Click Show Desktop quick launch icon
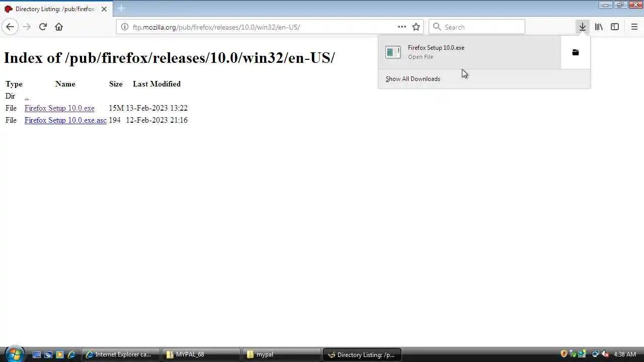644x362 pixels. pos(37,354)
